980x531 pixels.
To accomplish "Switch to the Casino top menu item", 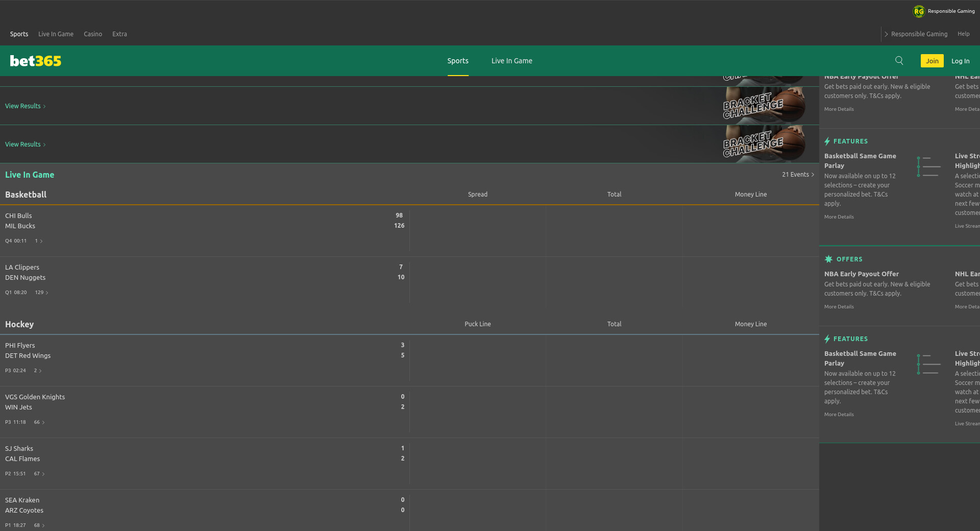I will (x=93, y=34).
